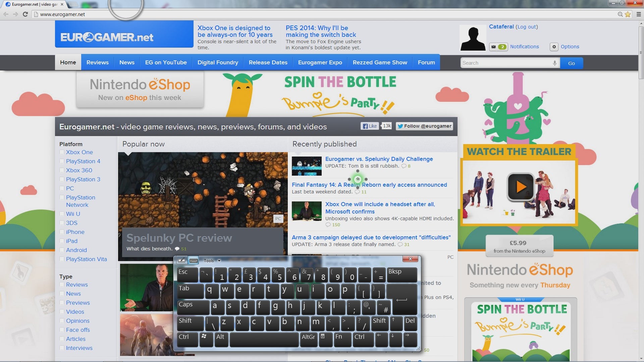The image size is (644, 362).
Task: Go to Release Dates tab
Action: coord(268,62)
